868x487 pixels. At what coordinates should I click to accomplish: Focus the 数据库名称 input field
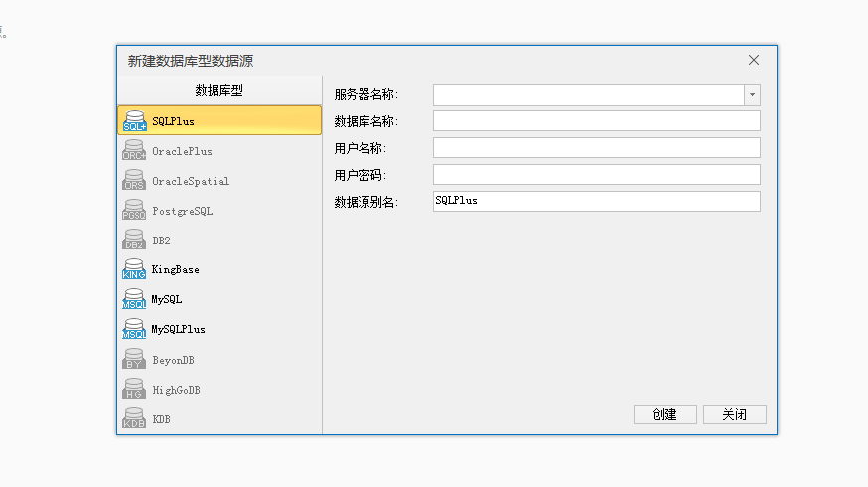[x=597, y=121]
